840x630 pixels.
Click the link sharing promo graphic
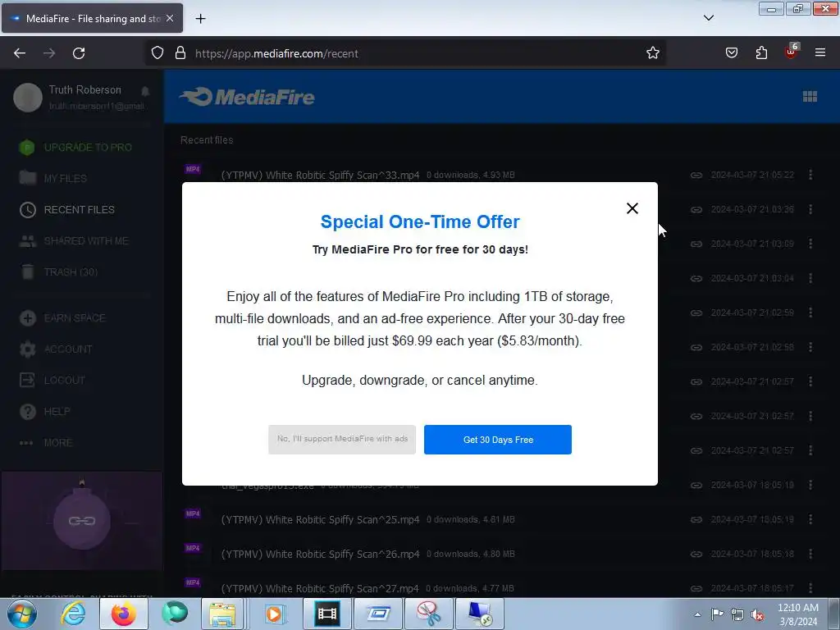coord(82,521)
